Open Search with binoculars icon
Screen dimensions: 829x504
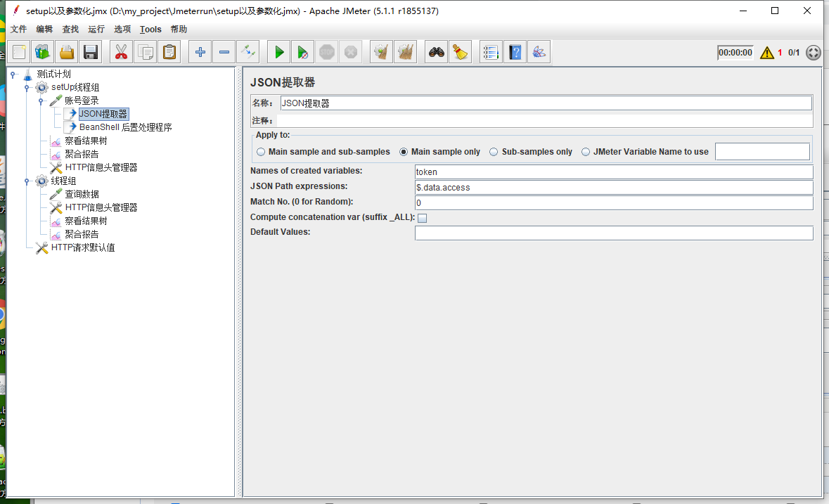click(x=436, y=52)
